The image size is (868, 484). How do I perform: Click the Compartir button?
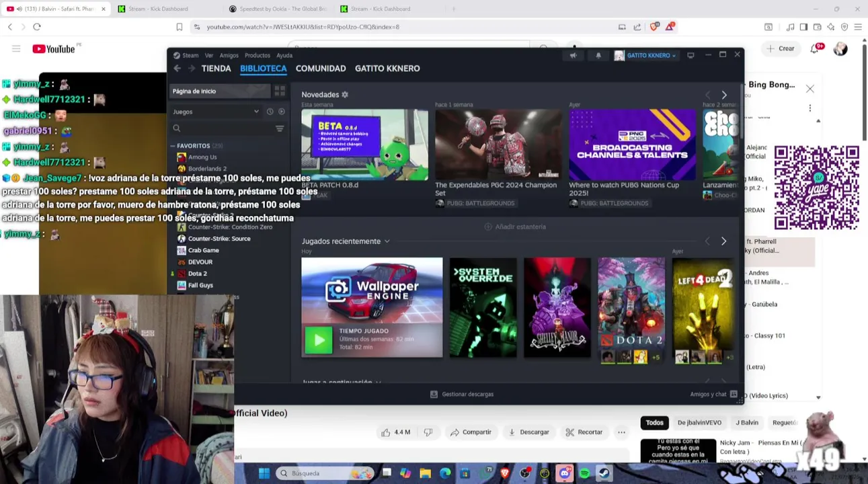point(471,432)
